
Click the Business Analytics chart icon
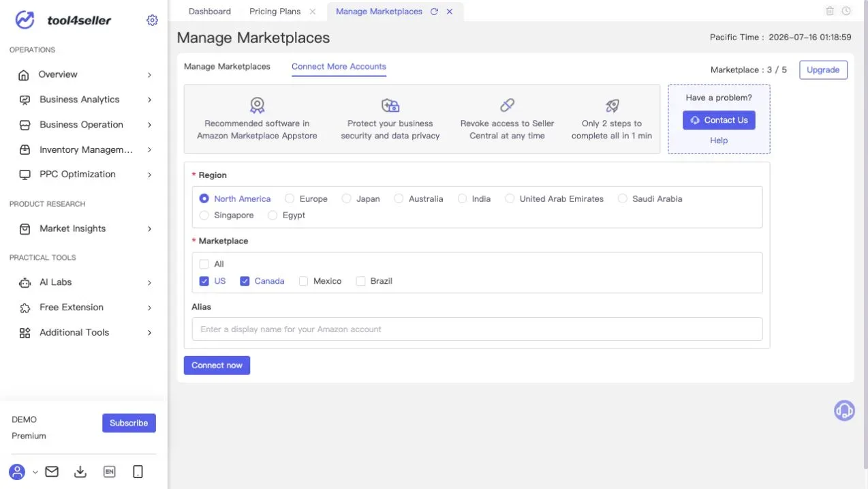coord(25,100)
